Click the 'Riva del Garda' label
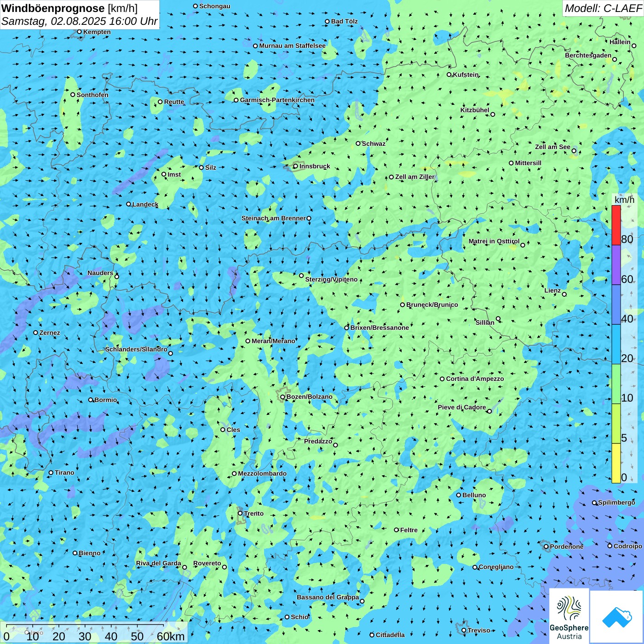Viewport: 644px width, 644px height. point(159,563)
